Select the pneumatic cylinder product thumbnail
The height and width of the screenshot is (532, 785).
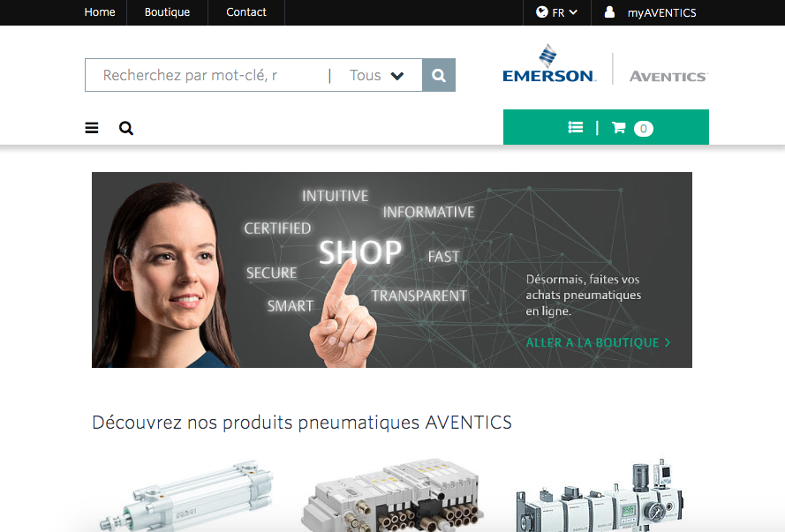[186, 495]
